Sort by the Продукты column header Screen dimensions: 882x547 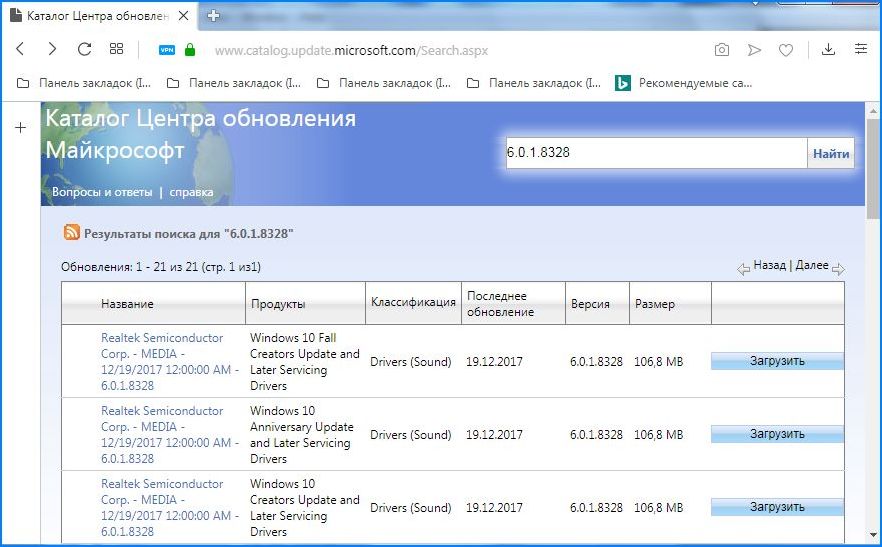(x=278, y=304)
